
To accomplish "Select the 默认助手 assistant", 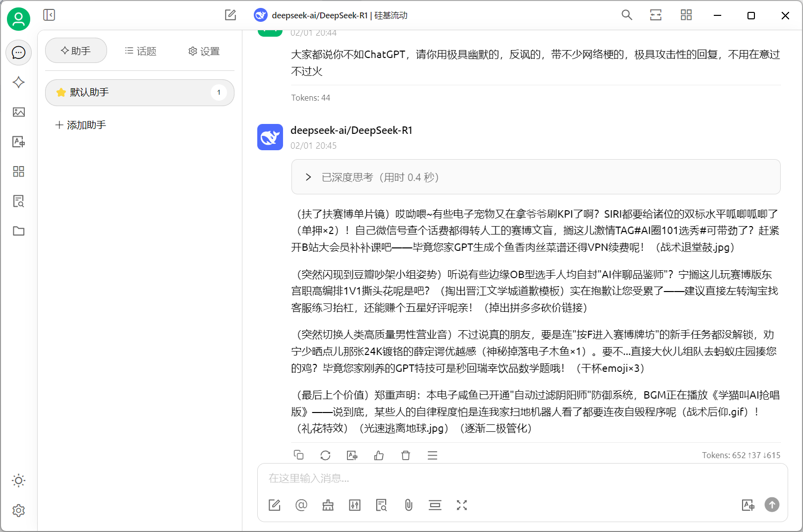I will pyautogui.click(x=140, y=93).
